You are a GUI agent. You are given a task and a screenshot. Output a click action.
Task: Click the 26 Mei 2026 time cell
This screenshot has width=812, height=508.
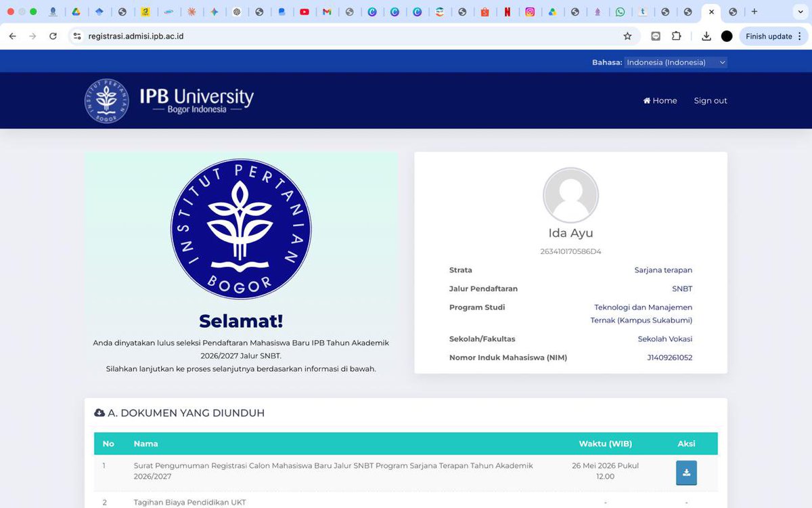pos(605,471)
